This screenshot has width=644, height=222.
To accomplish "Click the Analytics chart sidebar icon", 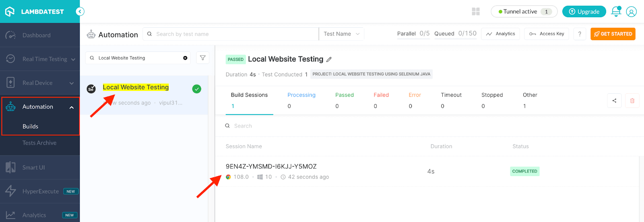I will click(10, 215).
